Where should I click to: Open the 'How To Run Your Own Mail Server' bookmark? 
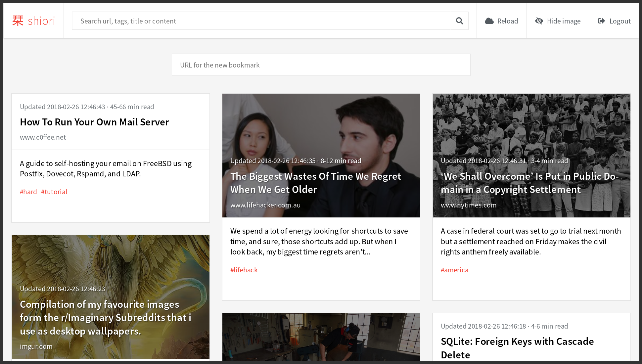click(x=94, y=122)
